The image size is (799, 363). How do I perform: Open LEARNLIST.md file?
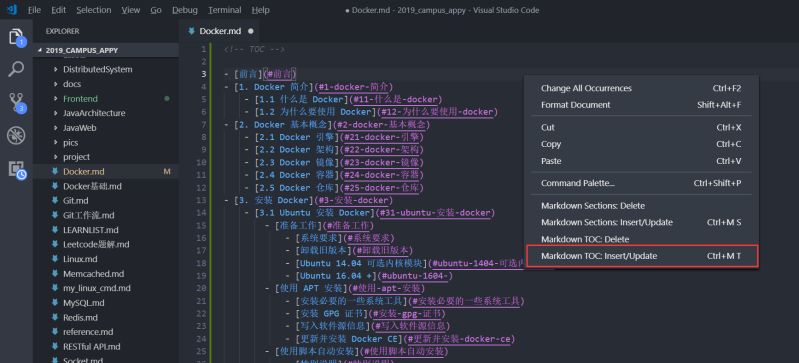point(106,230)
